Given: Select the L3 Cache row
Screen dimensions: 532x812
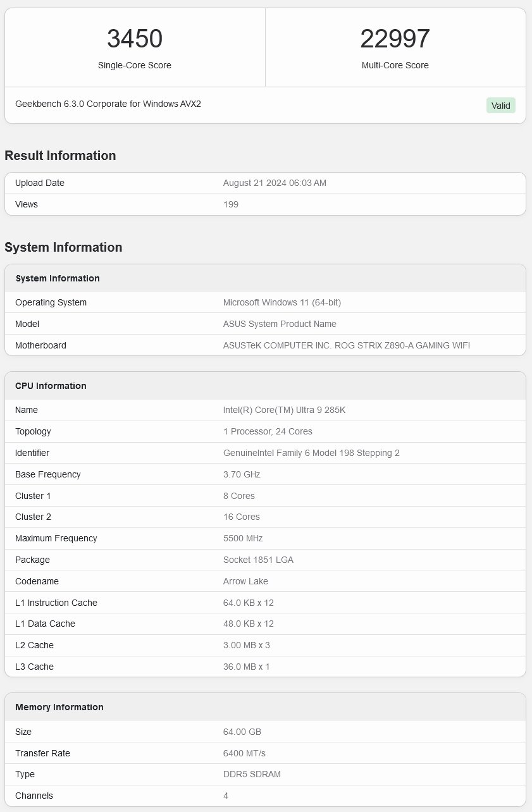Looking at the screenshot, I should [x=266, y=667].
